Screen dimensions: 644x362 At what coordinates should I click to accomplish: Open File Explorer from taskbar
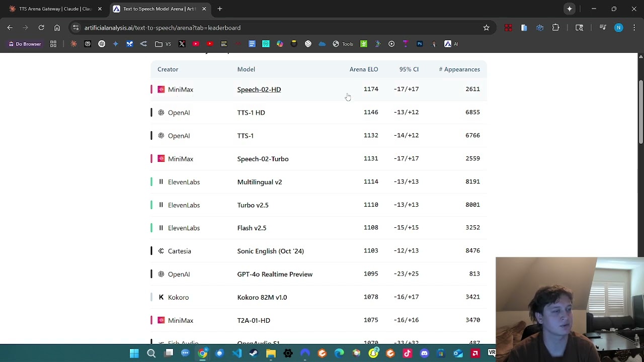pyautogui.click(x=271, y=353)
